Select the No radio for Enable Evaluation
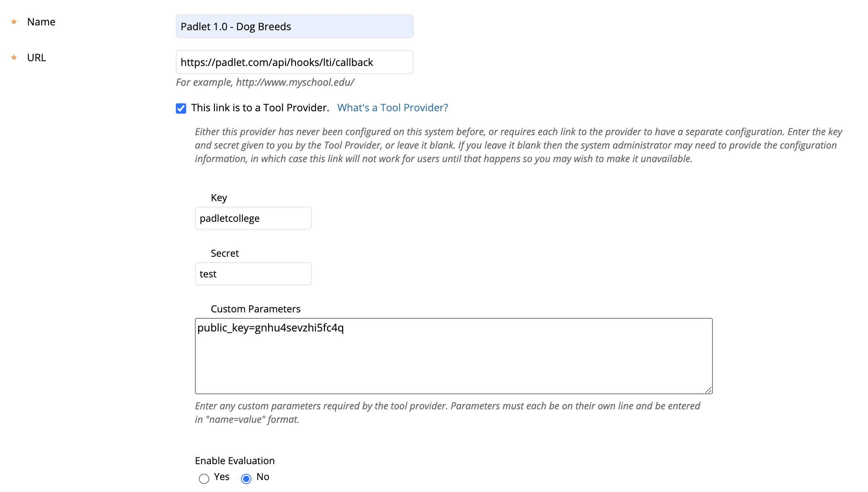Image resolution: width=868 pixels, height=492 pixels. [246, 478]
